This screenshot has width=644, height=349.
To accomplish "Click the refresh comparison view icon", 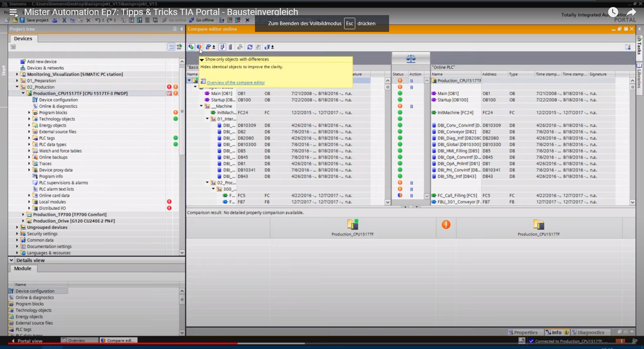I will point(250,47).
